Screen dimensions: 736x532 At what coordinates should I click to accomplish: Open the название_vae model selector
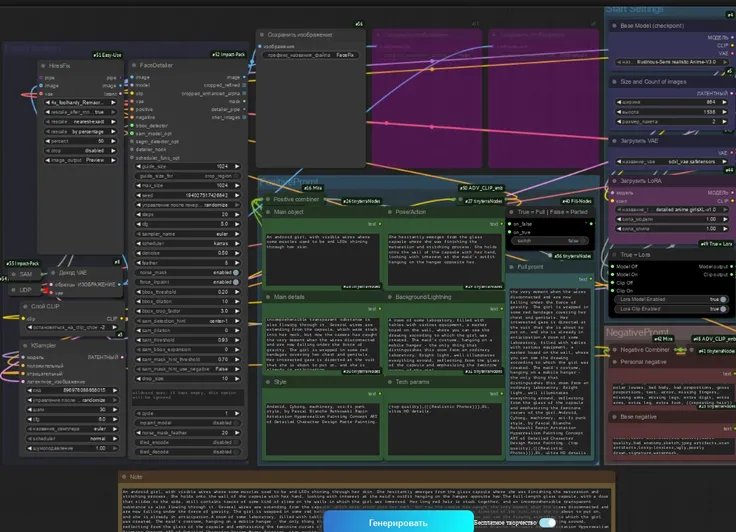click(671, 161)
